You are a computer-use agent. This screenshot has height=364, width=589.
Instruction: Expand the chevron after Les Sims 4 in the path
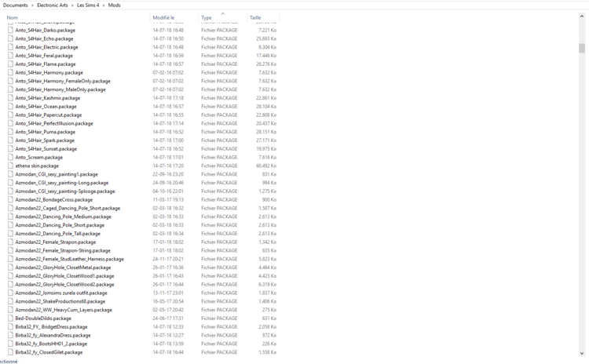[104, 5]
